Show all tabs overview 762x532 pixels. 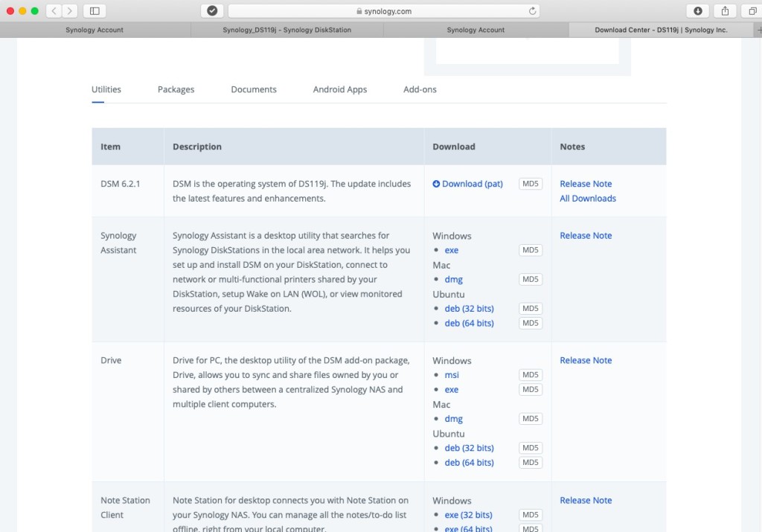click(752, 10)
